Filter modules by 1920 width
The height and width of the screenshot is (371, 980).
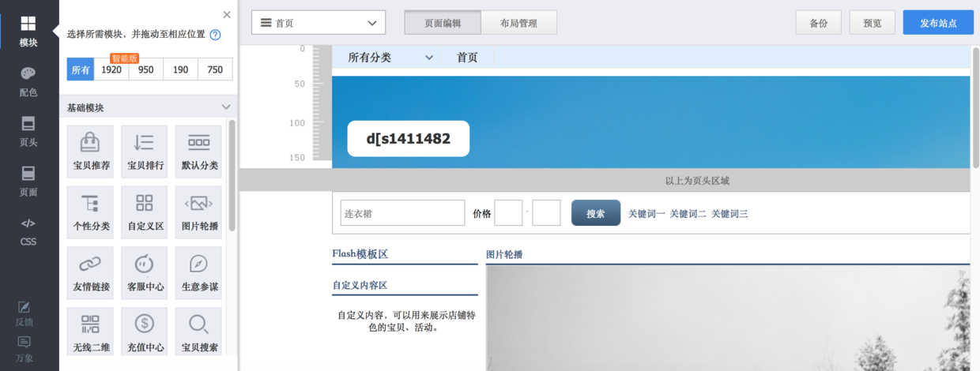coord(111,69)
